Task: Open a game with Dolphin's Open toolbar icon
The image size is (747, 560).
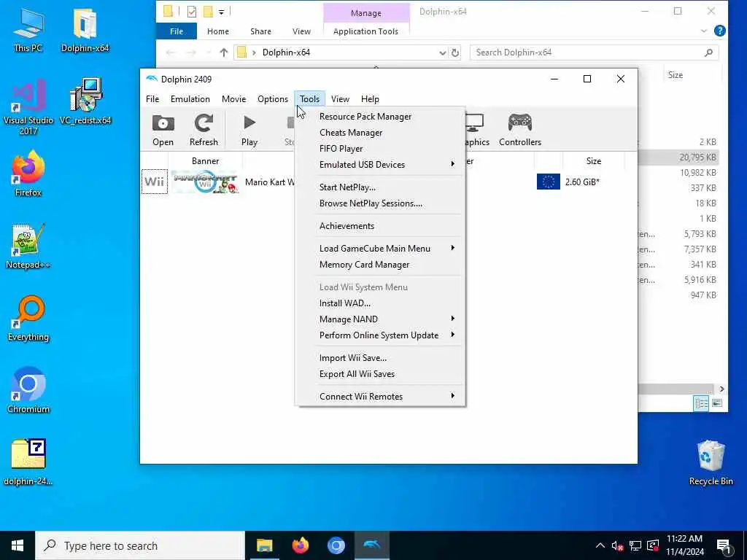Action: [x=163, y=130]
